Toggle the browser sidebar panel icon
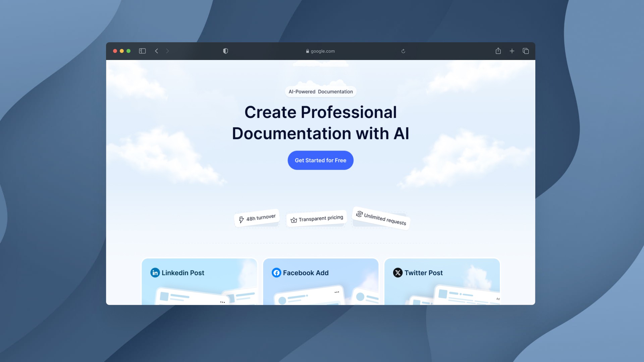Image resolution: width=644 pixels, height=362 pixels. [142, 51]
